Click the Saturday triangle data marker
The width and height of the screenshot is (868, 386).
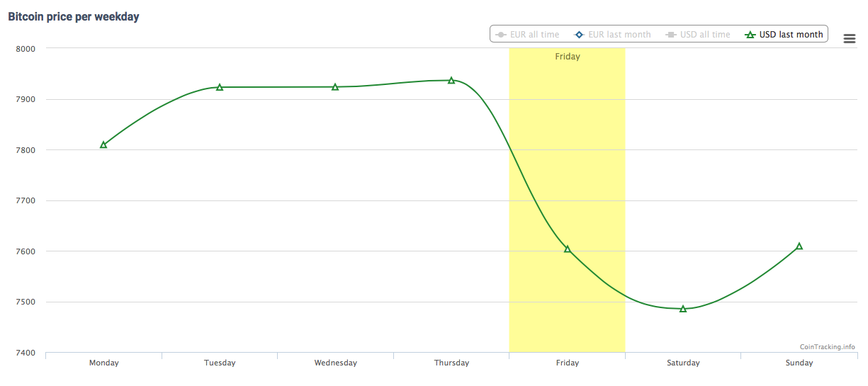pyautogui.click(x=683, y=309)
